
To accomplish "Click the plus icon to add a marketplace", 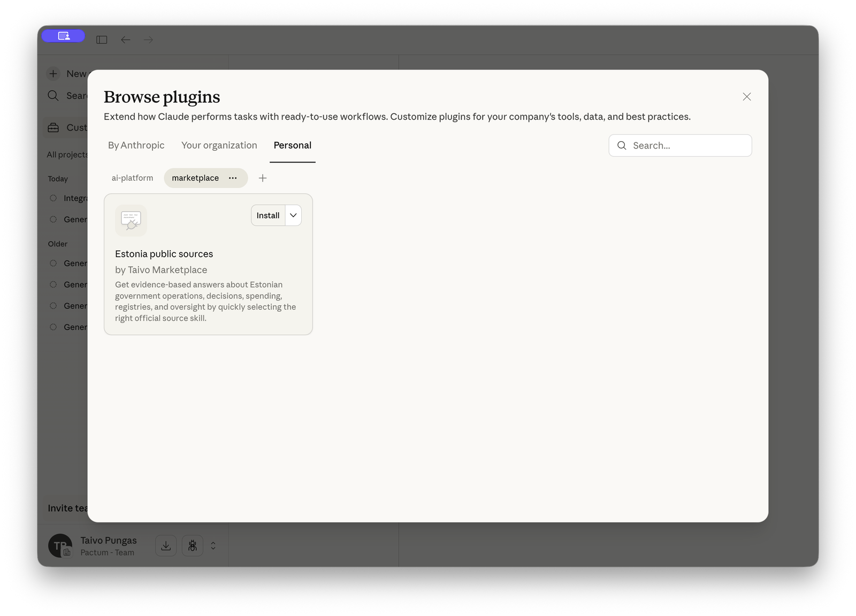I will click(x=263, y=178).
